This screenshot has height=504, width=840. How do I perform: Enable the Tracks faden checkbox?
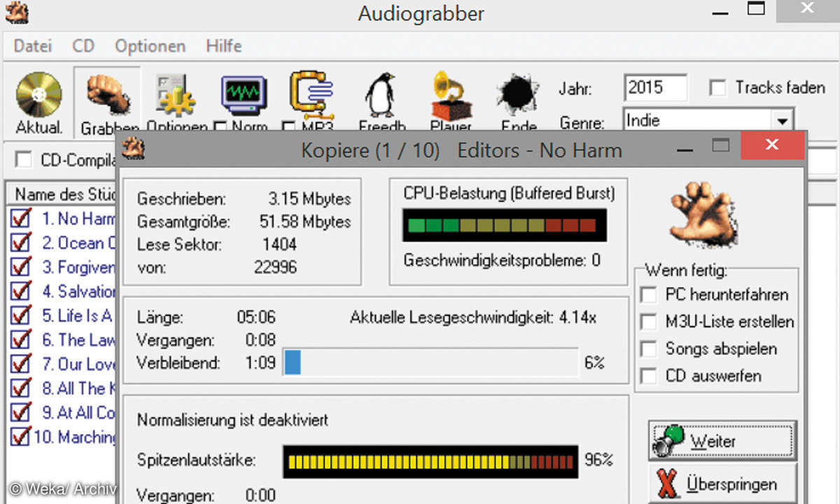[717, 88]
